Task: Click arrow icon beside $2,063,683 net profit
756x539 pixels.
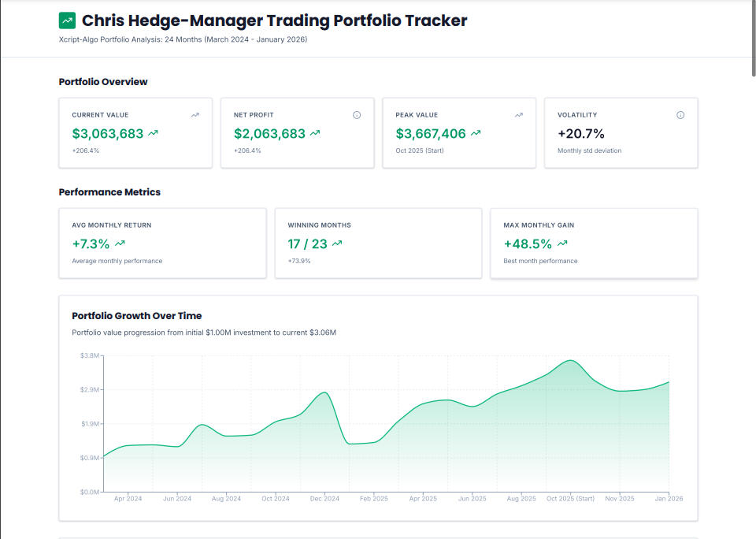Action: coord(315,134)
